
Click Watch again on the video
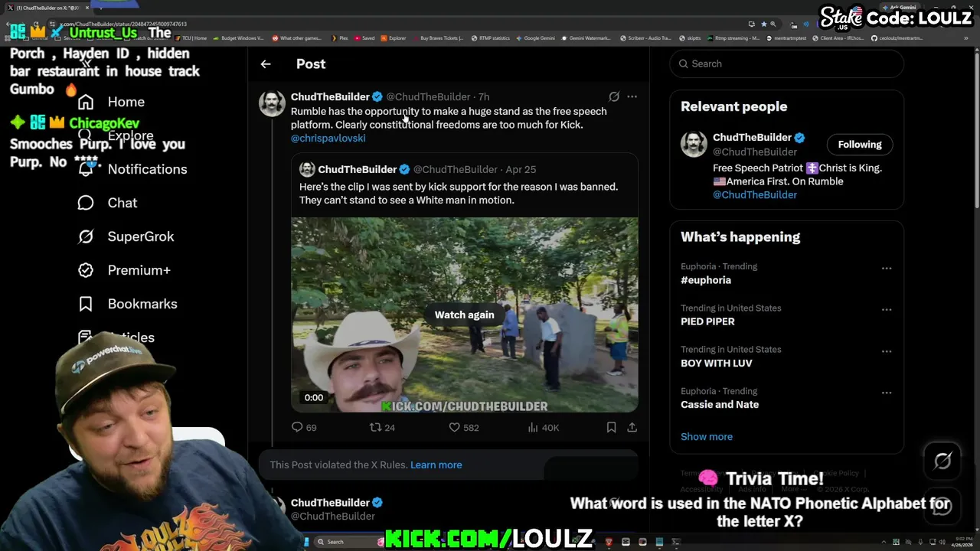[x=464, y=315]
